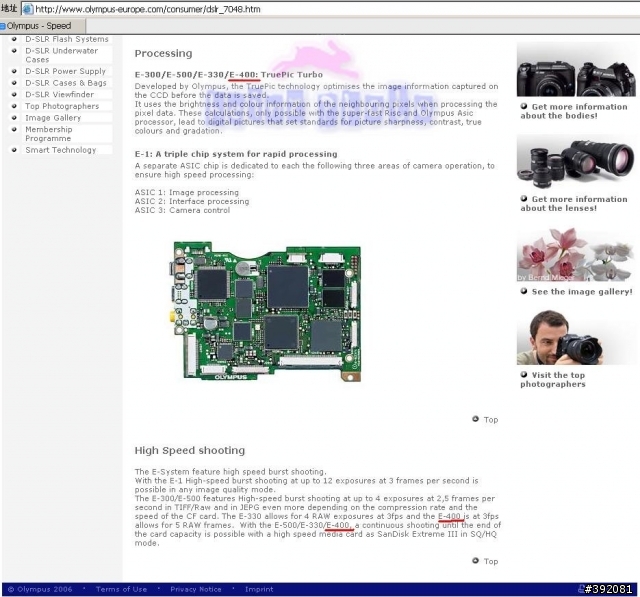Click bullet icon before Visit the top photographers
Screen dimensions: 640x597
[524, 375]
